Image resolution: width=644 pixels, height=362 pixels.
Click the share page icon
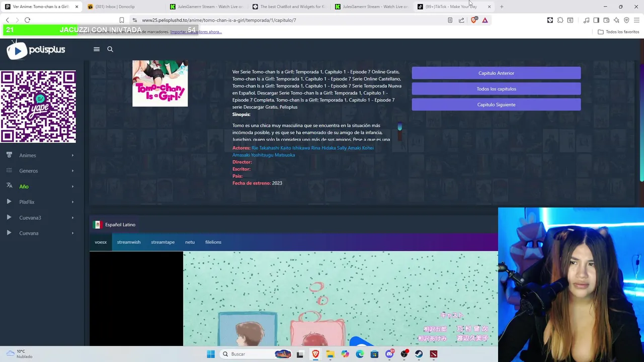[461, 20]
